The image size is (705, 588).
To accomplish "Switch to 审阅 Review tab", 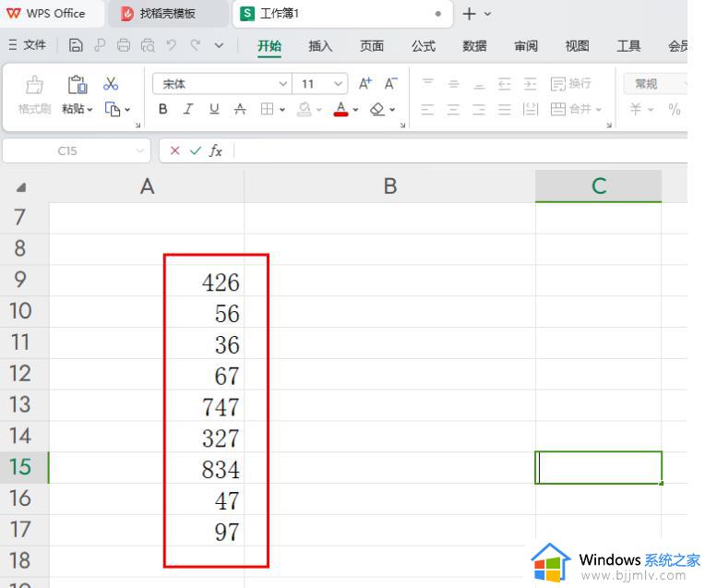I will [526, 46].
